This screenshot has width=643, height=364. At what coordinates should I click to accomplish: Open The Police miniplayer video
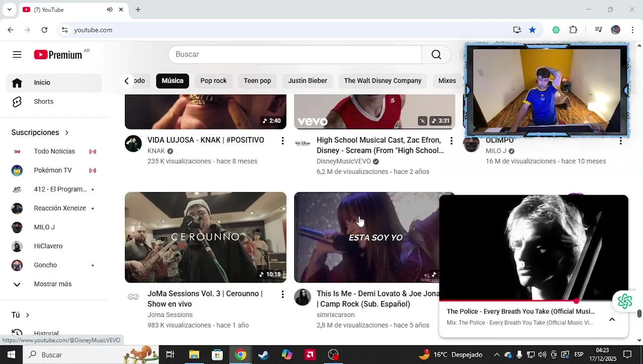tap(534, 247)
